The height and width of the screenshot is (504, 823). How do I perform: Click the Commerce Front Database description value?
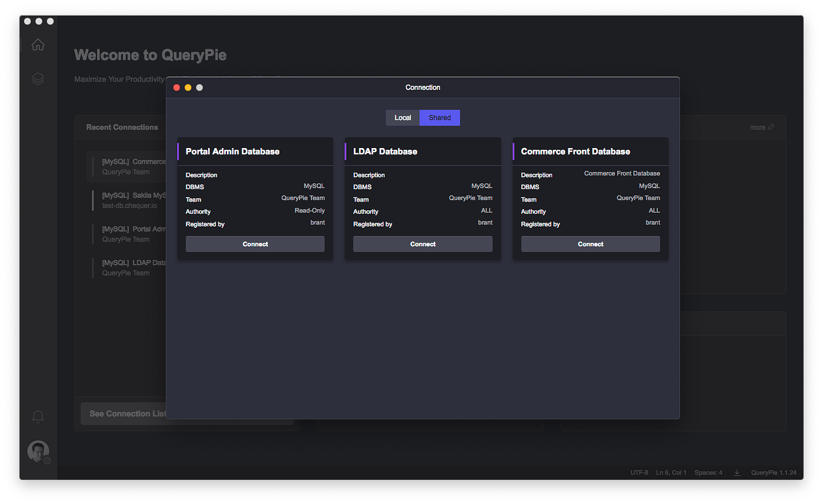point(622,173)
